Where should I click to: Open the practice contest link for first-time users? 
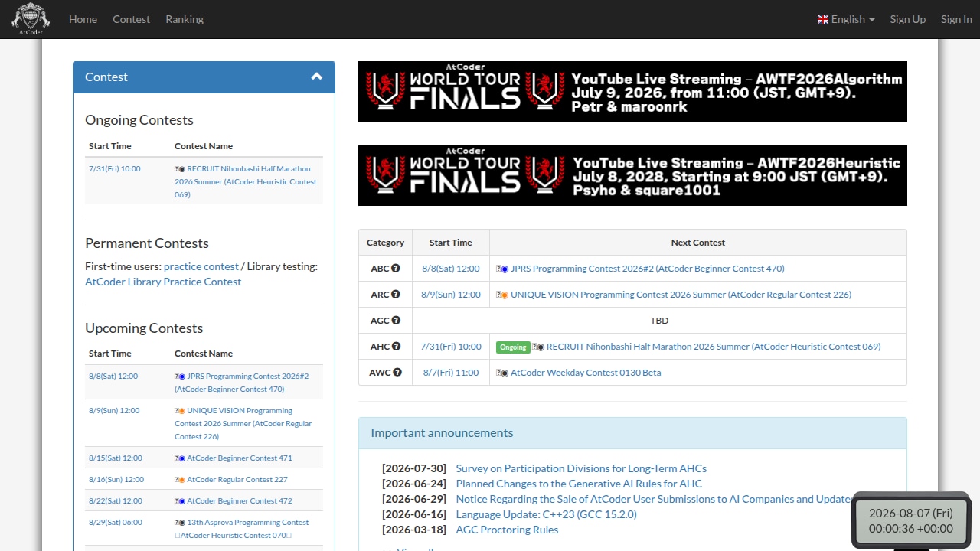[x=201, y=266]
